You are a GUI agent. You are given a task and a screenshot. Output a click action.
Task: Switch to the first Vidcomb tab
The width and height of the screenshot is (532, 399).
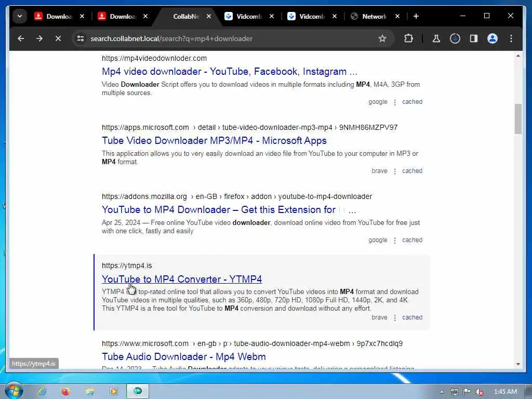coord(243,16)
